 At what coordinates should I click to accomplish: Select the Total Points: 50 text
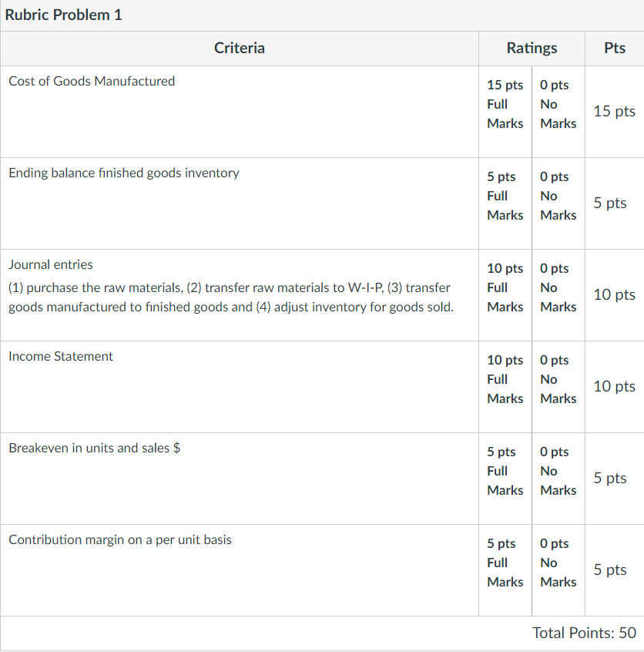584,633
